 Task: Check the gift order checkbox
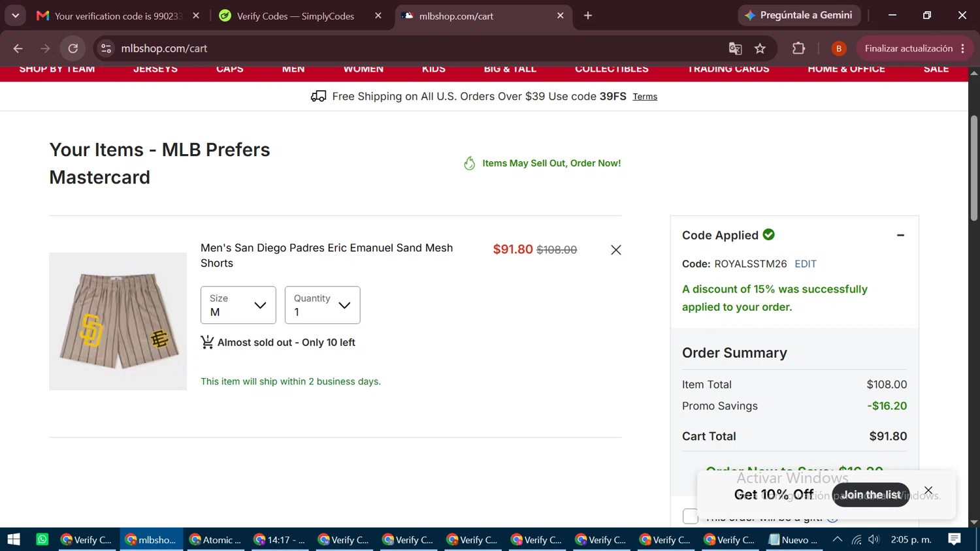pos(690,516)
